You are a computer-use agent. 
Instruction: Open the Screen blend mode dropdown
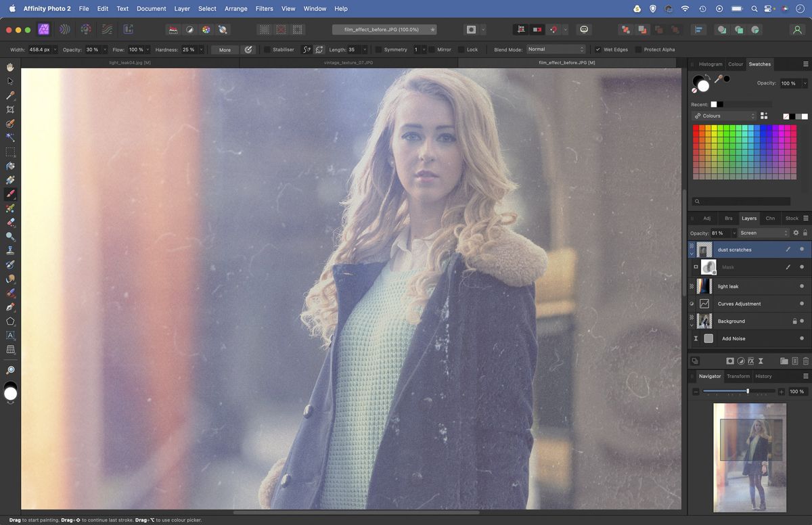[763, 232]
